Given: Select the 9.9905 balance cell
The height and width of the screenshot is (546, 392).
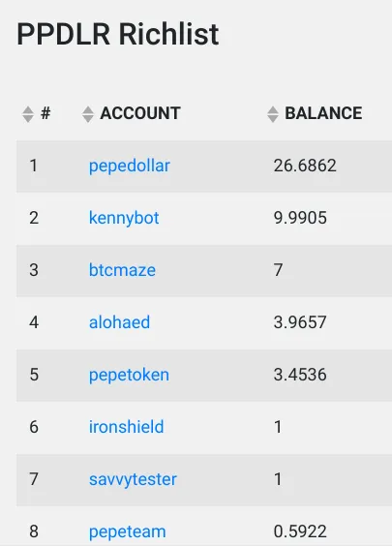Looking at the screenshot, I should (x=300, y=218).
